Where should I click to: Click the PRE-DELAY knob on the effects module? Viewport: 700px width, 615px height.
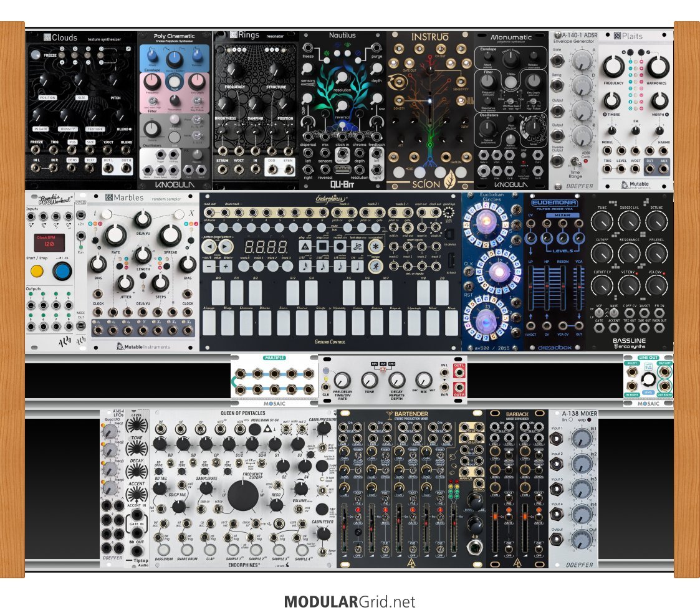point(342,380)
